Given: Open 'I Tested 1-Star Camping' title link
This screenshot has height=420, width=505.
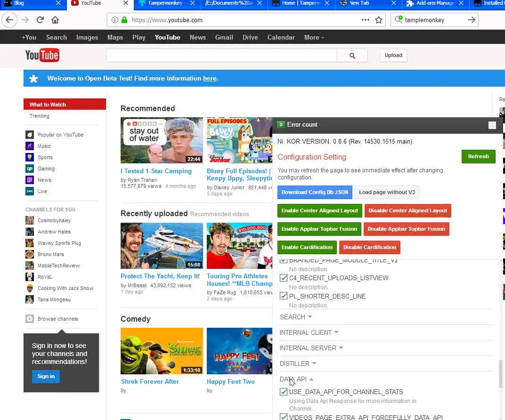Looking at the screenshot, I should pyautogui.click(x=156, y=171).
